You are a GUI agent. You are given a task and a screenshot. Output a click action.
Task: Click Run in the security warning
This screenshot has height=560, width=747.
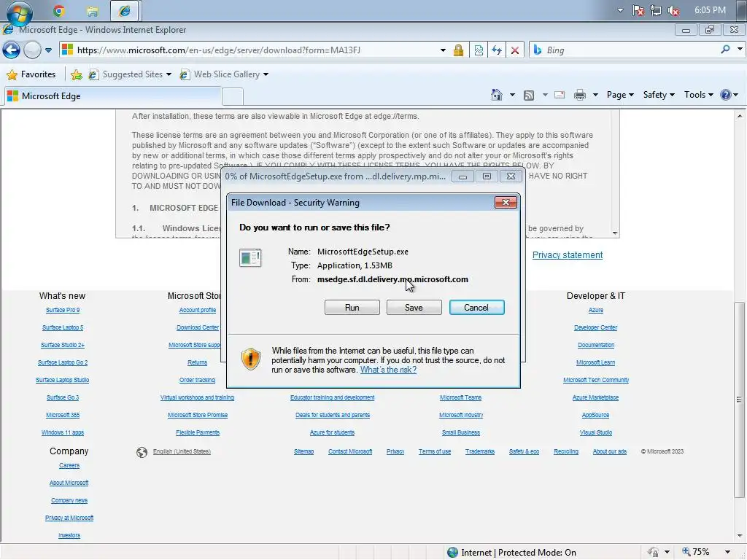(352, 308)
